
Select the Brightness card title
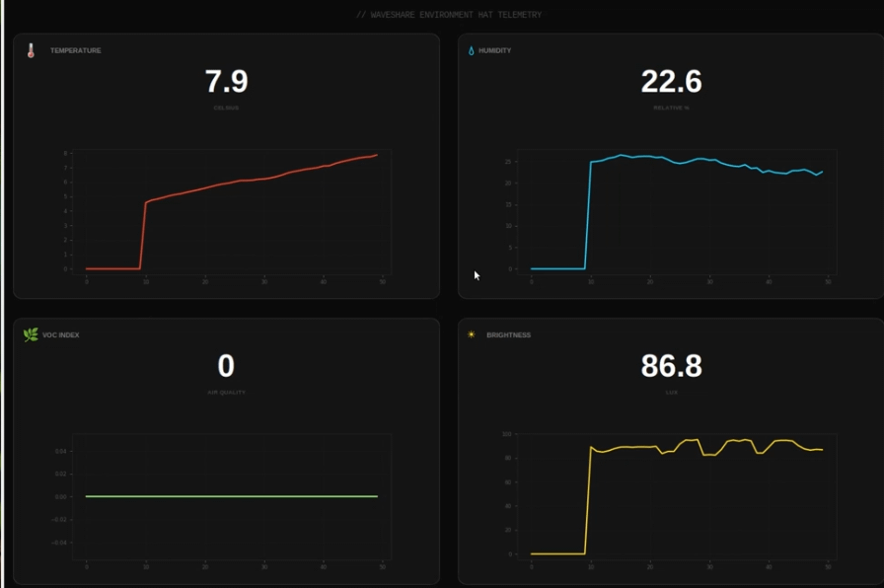click(508, 335)
